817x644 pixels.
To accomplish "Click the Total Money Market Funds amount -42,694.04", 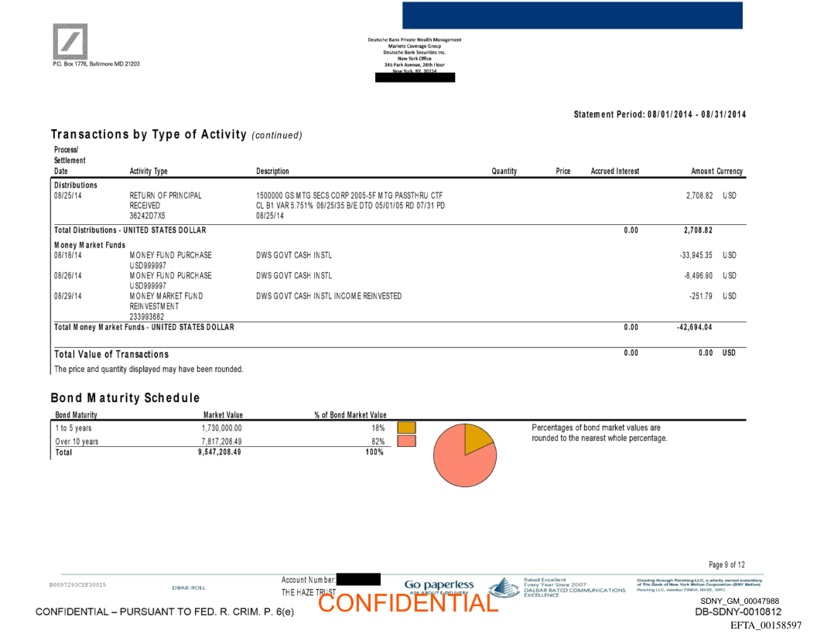I will (694, 327).
